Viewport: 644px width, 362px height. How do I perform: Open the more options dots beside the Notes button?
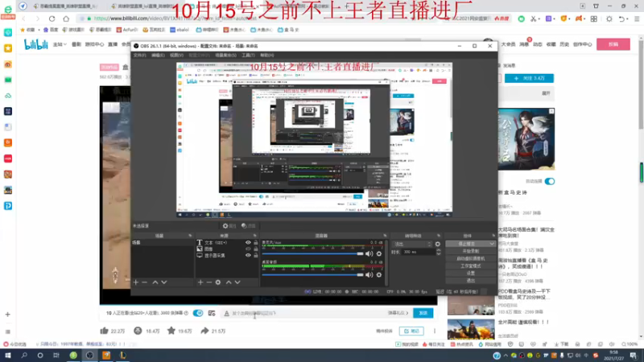coord(435,331)
